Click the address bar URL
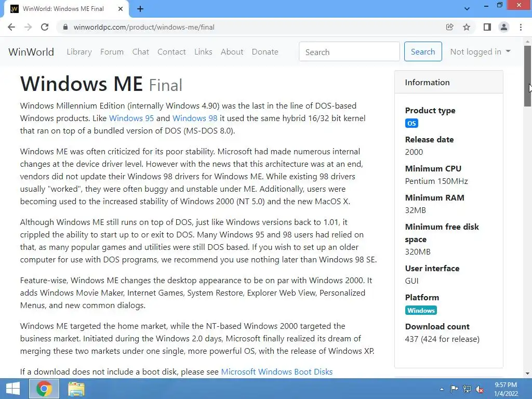Screen dimensions: 532x399 [x=144, y=27]
